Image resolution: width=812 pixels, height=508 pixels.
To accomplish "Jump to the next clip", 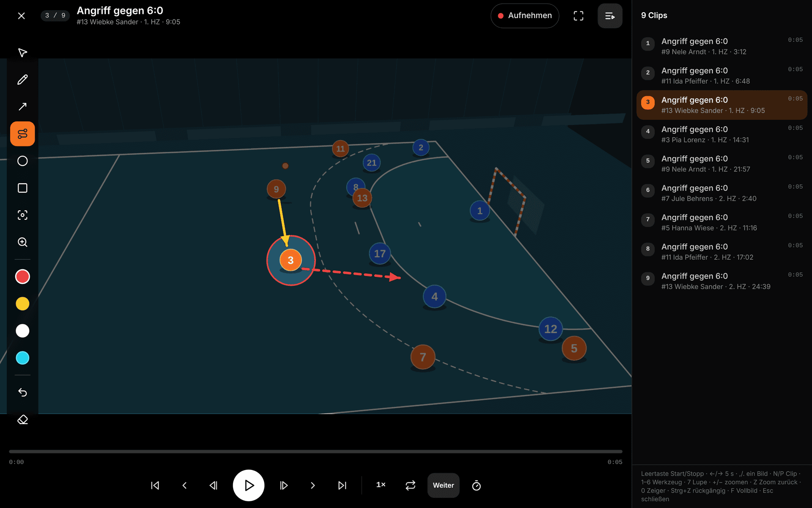I will coord(342,486).
